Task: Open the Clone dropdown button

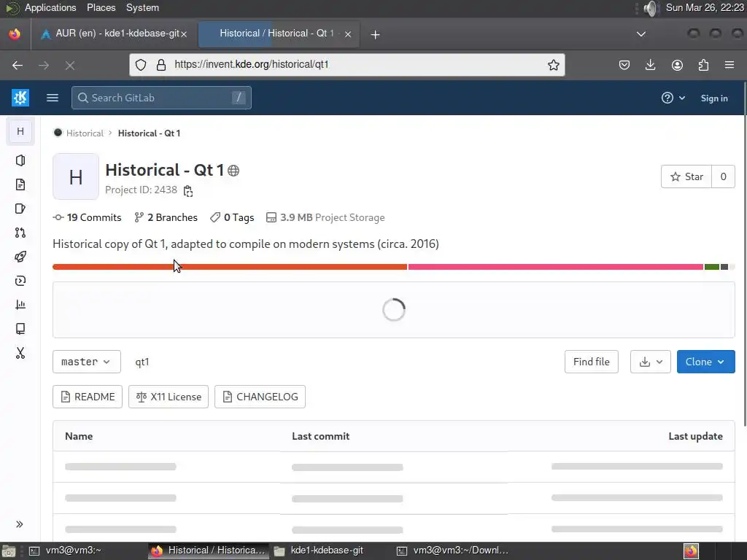Action: click(705, 362)
